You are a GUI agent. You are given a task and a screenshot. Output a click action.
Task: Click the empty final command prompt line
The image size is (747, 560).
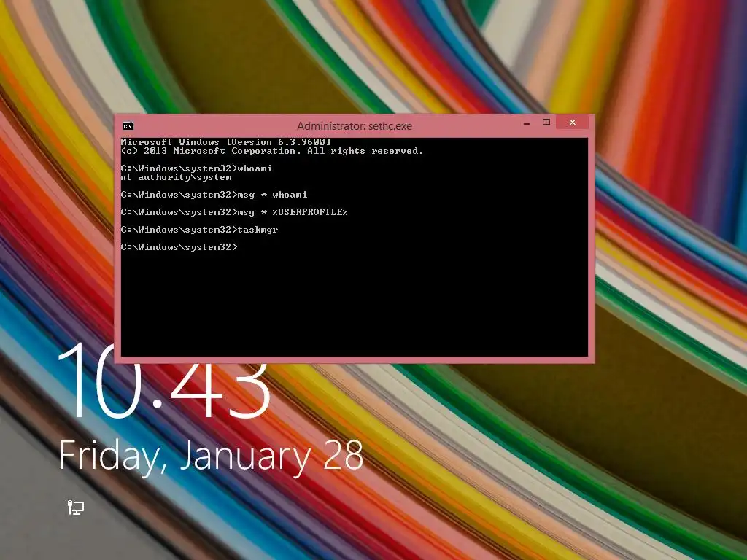[x=179, y=247]
